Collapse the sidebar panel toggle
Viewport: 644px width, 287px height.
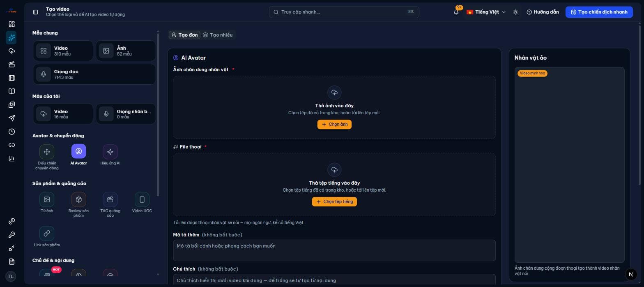pyautogui.click(x=36, y=12)
